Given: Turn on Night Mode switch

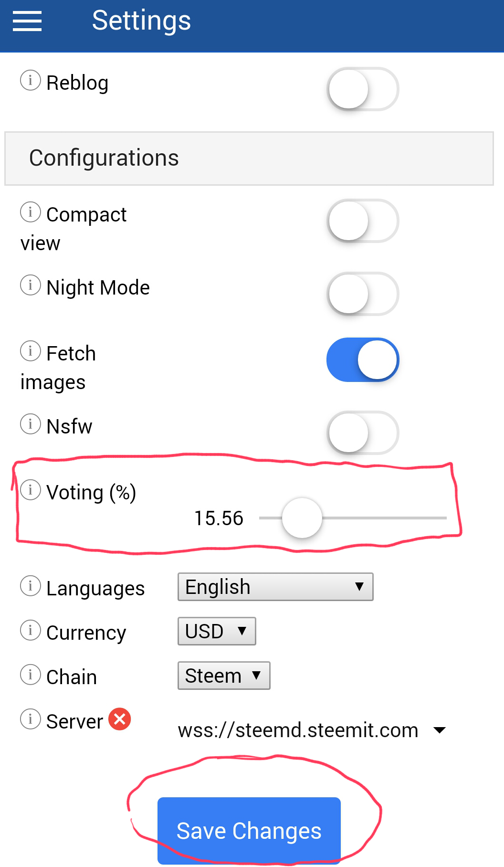Looking at the screenshot, I should click(x=363, y=294).
